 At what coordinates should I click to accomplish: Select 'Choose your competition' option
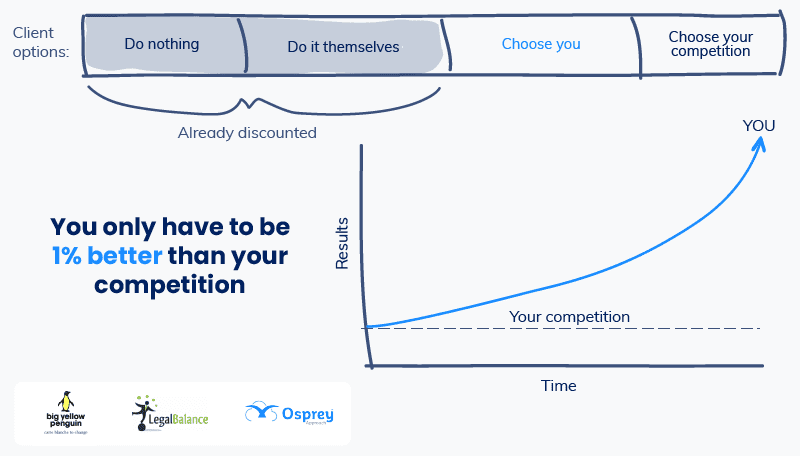(x=710, y=44)
